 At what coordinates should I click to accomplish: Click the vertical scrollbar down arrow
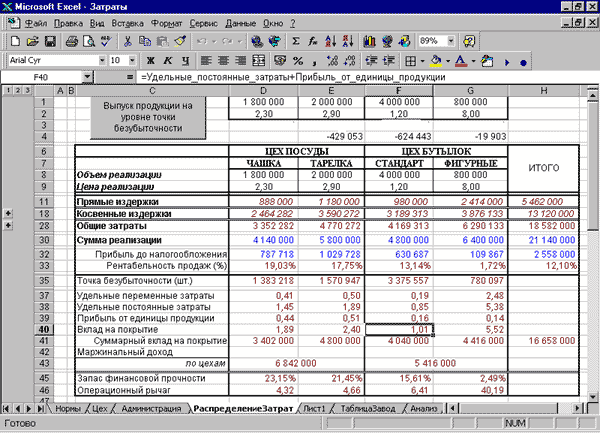pos(592,396)
